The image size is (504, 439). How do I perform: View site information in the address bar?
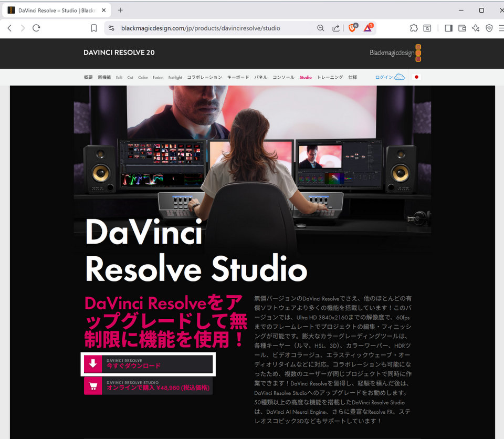click(x=111, y=28)
